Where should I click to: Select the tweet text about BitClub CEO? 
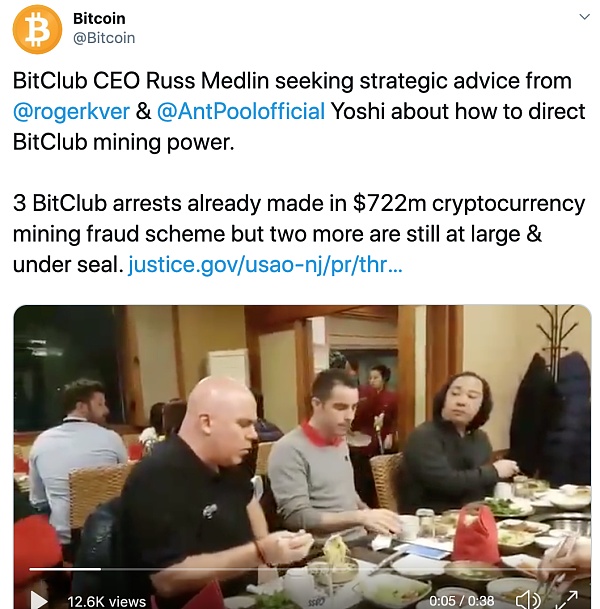coord(299,111)
